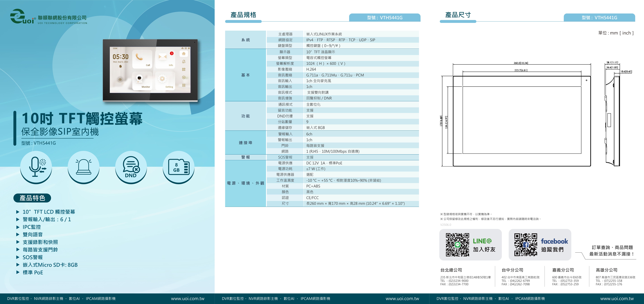
Task: Click the 系統 category cell
Action: click(x=246, y=40)
